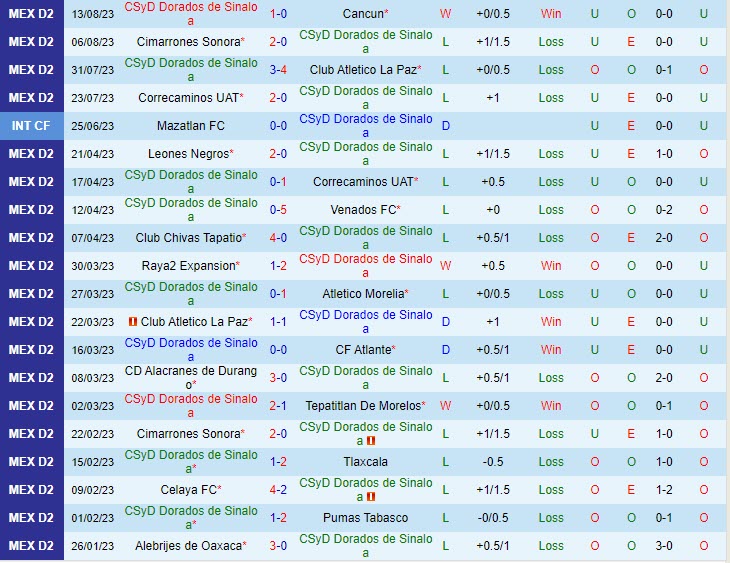Click the Loss result in the Alebrijes de Oaxaca row
This screenshot has width=730, height=563.
[x=551, y=546]
